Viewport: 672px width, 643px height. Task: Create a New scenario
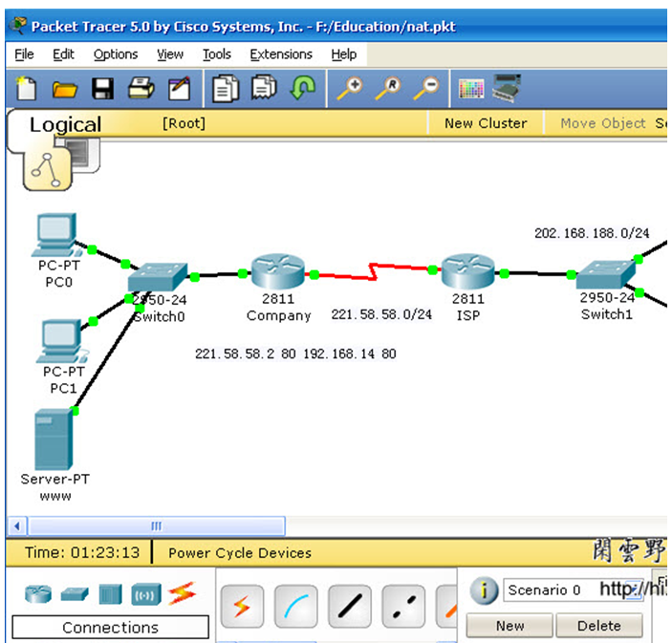click(509, 626)
